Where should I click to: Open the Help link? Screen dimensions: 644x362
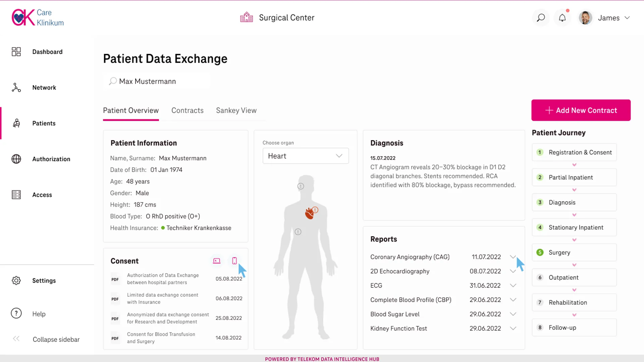pyautogui.click(x=39, y=314)
